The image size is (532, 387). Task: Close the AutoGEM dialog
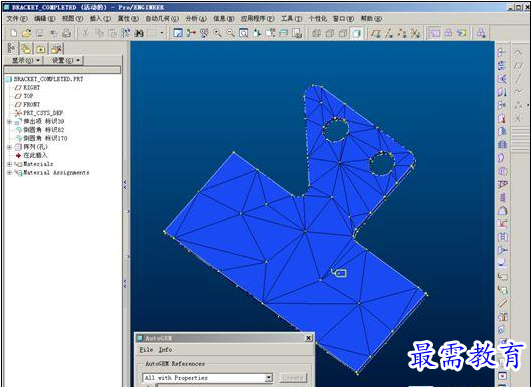[x=308, y=338]
